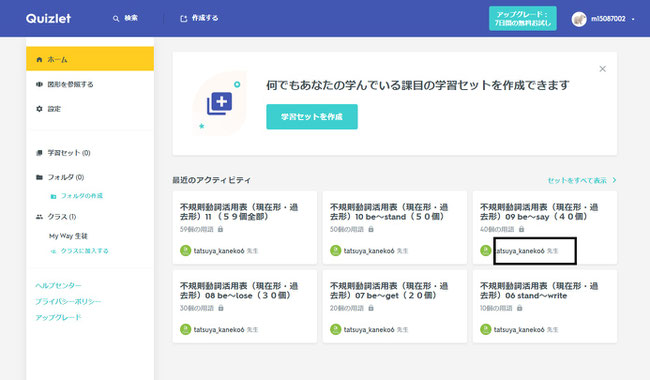This screenshot has width=650, height=380.
Task: Click tatsuya_kaneko6 avatar on set 06 card
Action: [485, 329]
